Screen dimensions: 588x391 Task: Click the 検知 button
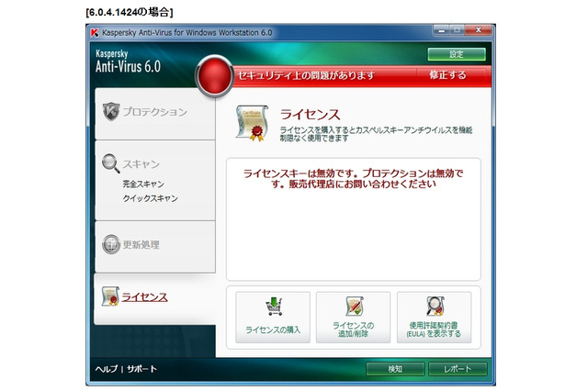(x=395, y=369)
